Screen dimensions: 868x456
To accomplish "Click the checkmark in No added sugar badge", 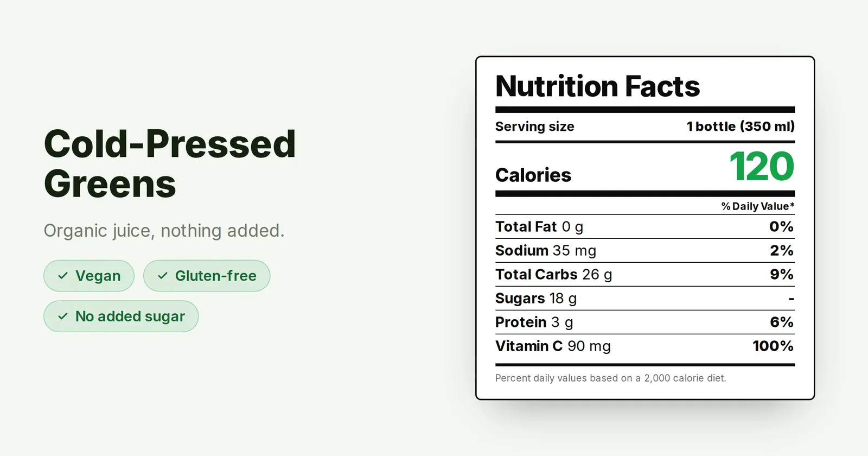I will tap(63, 316).
